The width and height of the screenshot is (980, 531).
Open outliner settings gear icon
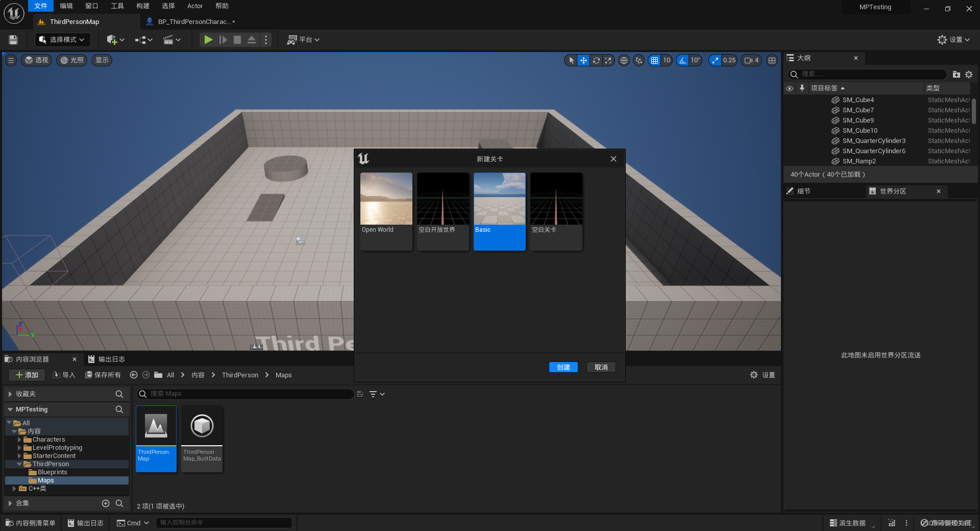tap(969, 74)
